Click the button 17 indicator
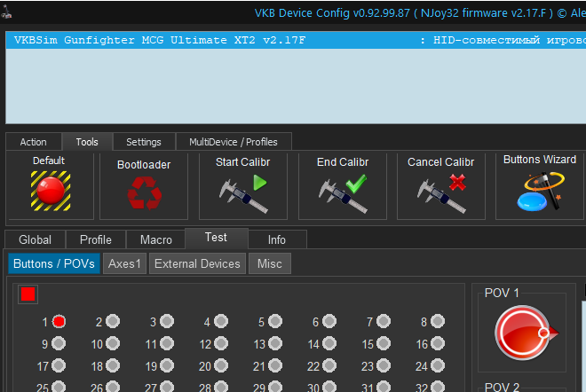This screenshot has width=586, height=392. (x=59, y=366)
